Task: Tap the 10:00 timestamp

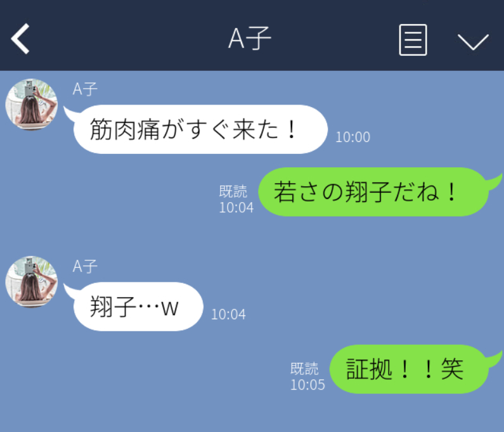Action: 353,137
